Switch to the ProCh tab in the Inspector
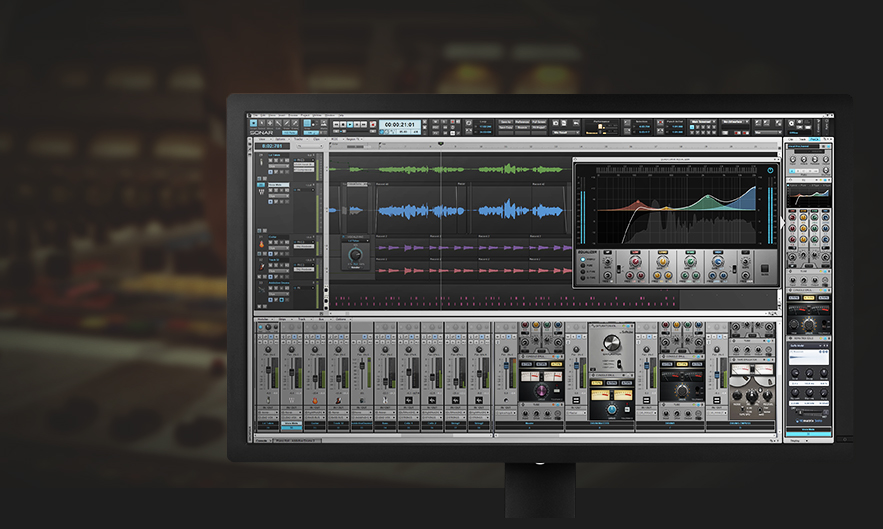The image size is (883, 529). pyautogui.click(x=814, y=139)
